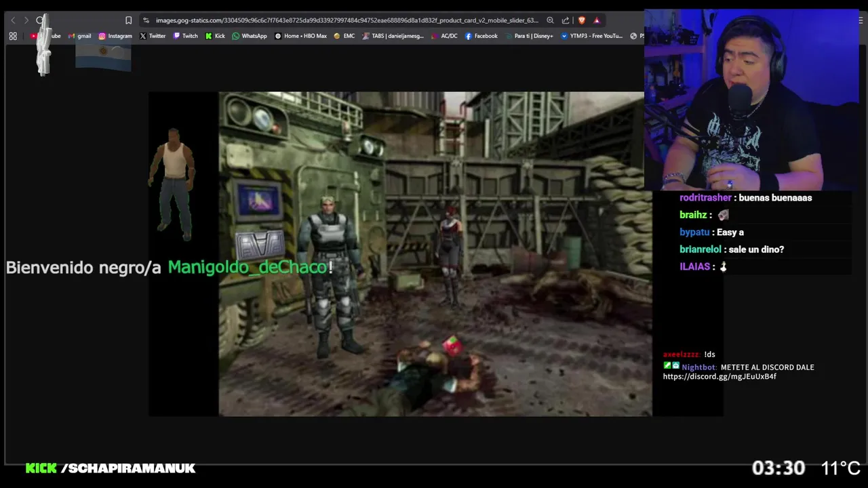Screen dimensions: 868x488
Task: Open the Instagram bookmark
Action: pyautogui.click(x=115, y=36)
